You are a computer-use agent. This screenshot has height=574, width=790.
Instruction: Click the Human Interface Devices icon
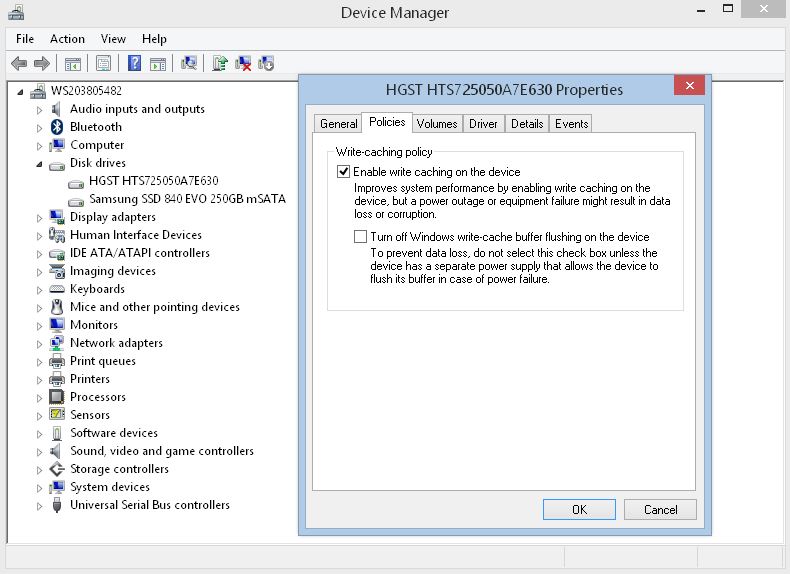click(57, 235)
